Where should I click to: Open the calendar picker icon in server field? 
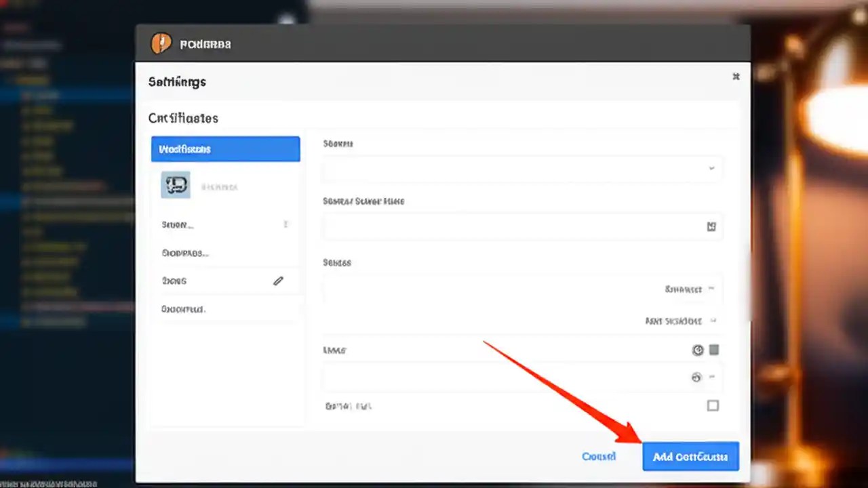[x=711, y=226]
